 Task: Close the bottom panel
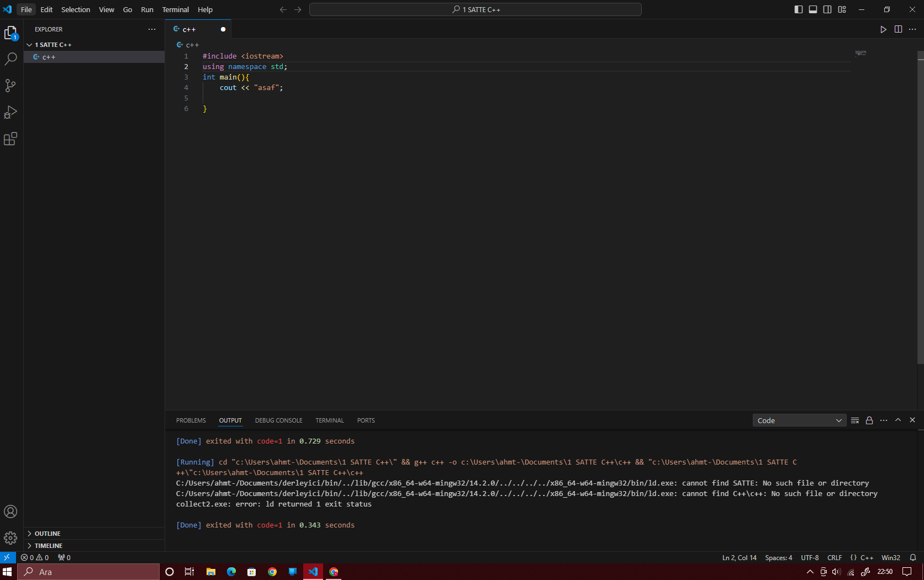912,420
